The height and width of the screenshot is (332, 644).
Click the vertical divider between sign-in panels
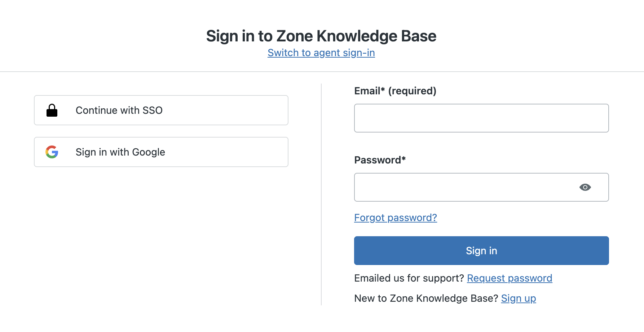(x=321, y=194)
